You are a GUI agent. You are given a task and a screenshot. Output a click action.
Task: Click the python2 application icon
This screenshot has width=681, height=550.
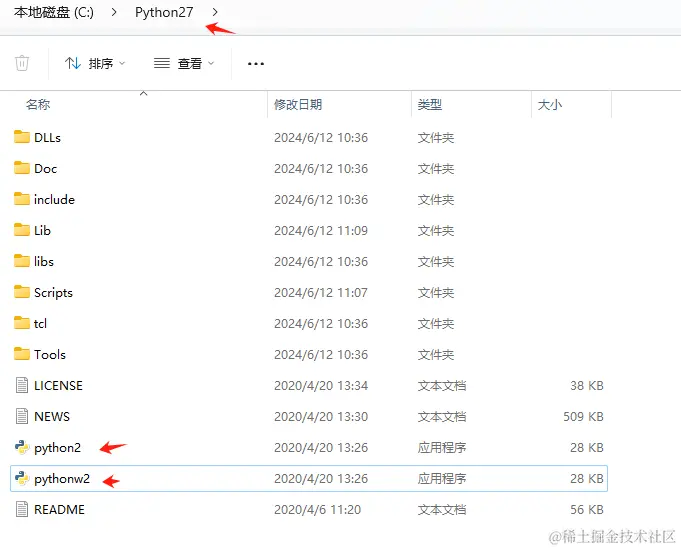pos(22,447)
